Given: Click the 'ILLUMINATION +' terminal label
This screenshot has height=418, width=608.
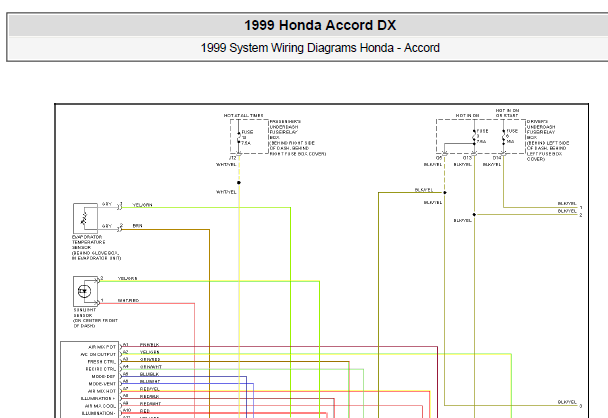Looking at the screenshot, I should [98, 399].
